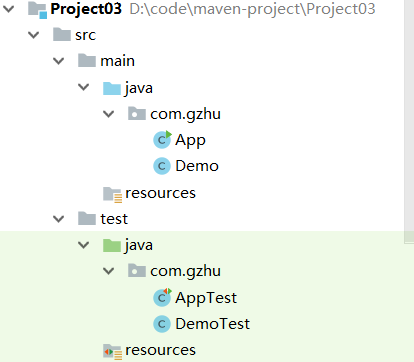Collapse the Project03 root node
This screenshot has width=414, height=362.
(x=9, y=9)
